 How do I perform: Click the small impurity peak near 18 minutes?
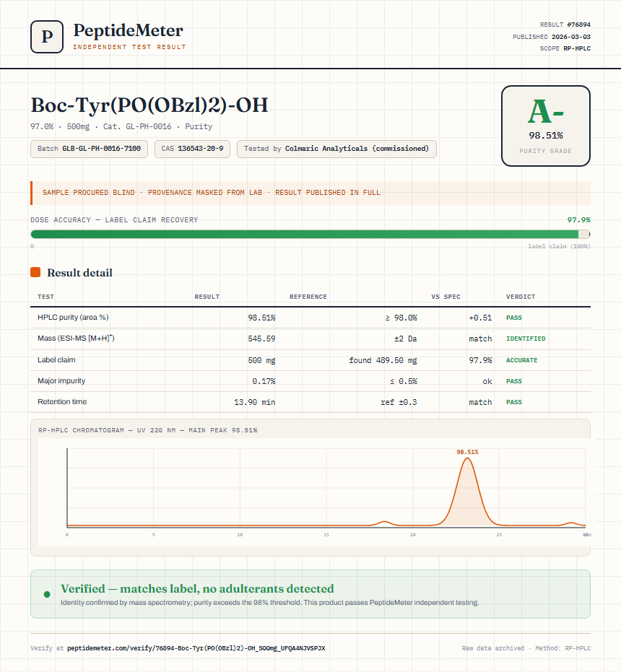click(385, 523)
